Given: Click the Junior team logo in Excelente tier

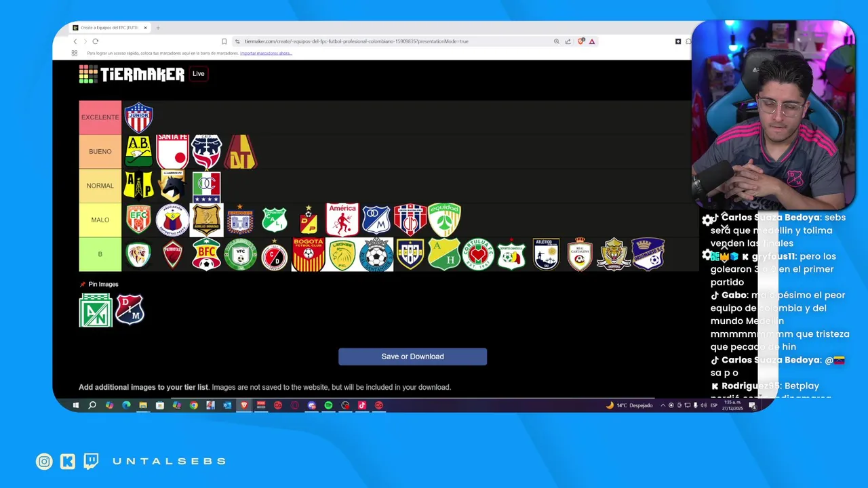Looking at the screenshot, I should click(138, 117).
